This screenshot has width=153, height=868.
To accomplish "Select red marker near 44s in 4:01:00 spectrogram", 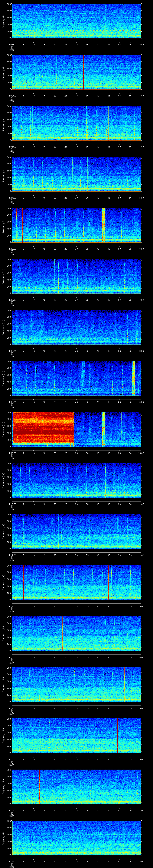I will pyautogui.click(x=106, y=21).
